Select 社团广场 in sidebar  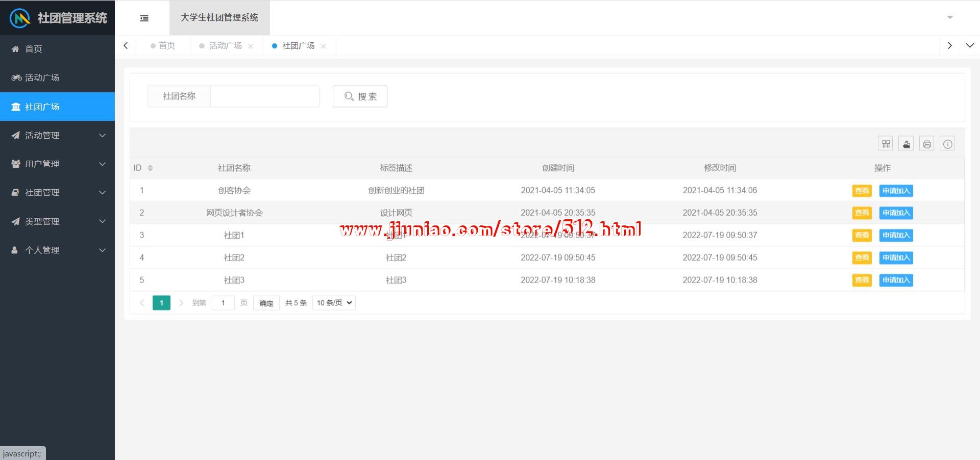[x=57, y=107]
